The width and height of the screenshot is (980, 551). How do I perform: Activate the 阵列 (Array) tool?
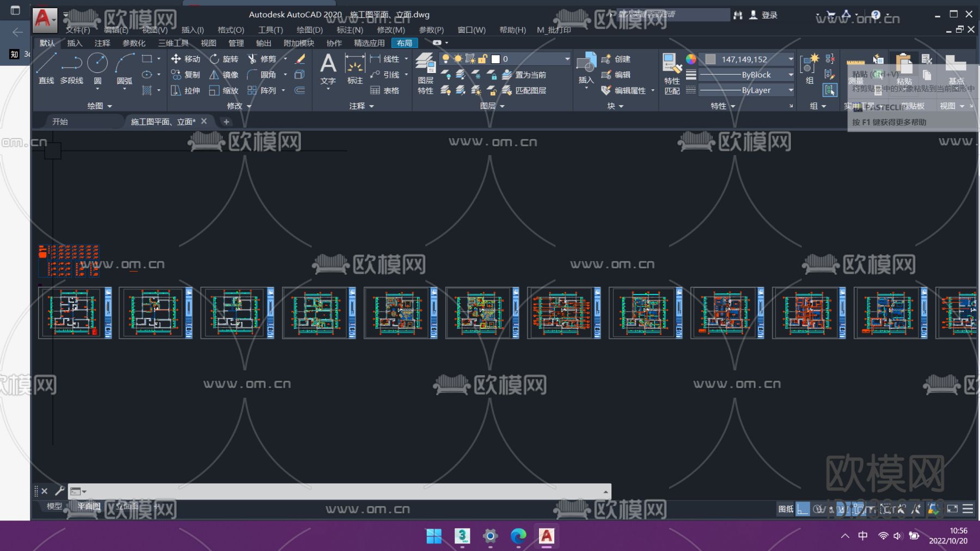262,90
